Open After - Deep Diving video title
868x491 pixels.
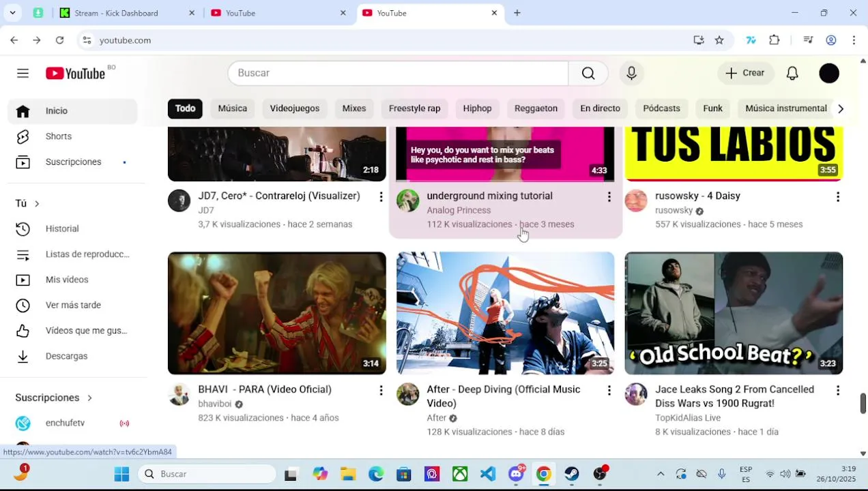tap(504, 396)
